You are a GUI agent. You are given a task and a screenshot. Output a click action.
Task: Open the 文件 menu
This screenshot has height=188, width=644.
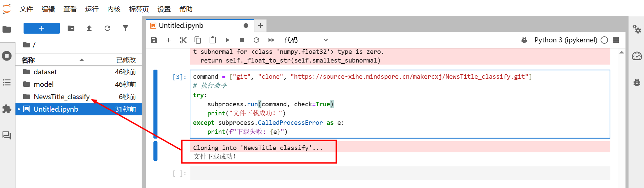click(26, 9)
